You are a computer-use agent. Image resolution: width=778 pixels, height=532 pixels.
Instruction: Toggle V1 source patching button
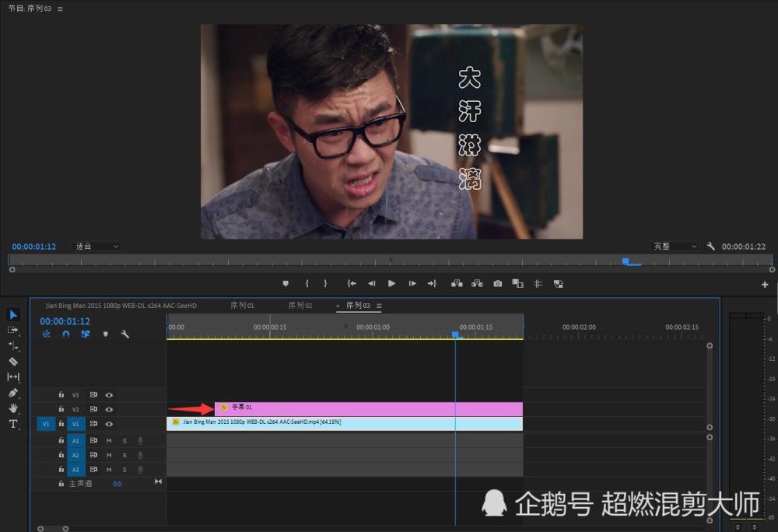(46, 424)
